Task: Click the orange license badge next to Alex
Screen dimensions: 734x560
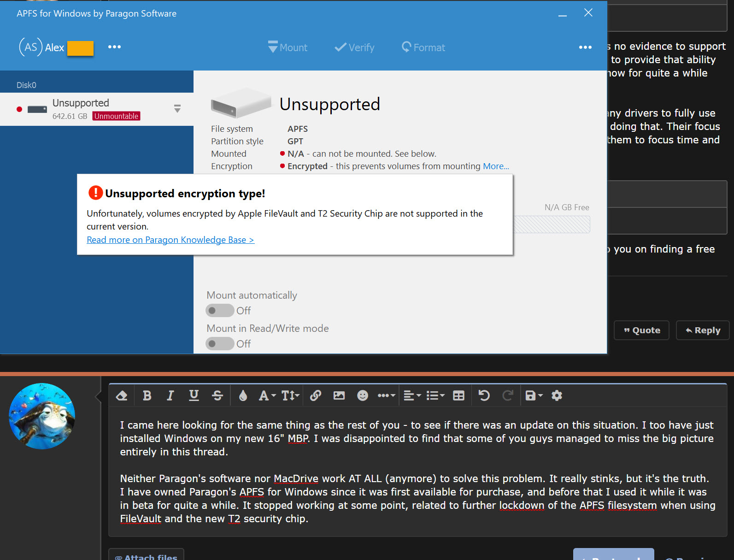Action: 81,48
